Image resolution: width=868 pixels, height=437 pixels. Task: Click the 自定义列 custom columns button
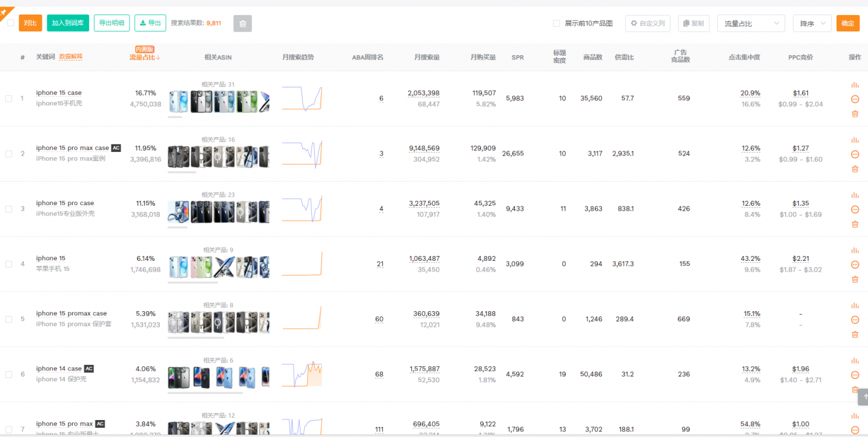click(x=648, y=24)
